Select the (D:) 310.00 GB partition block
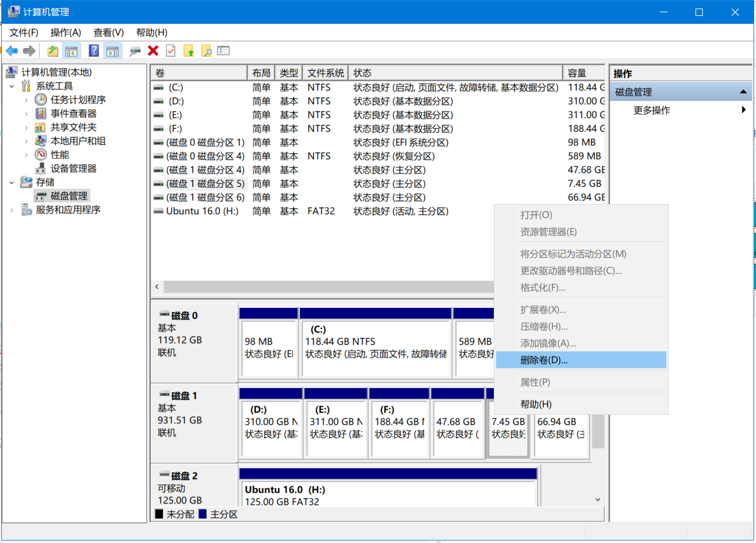Screen dimensions: 756x543 pyautogui.click(x=271, y=422)
